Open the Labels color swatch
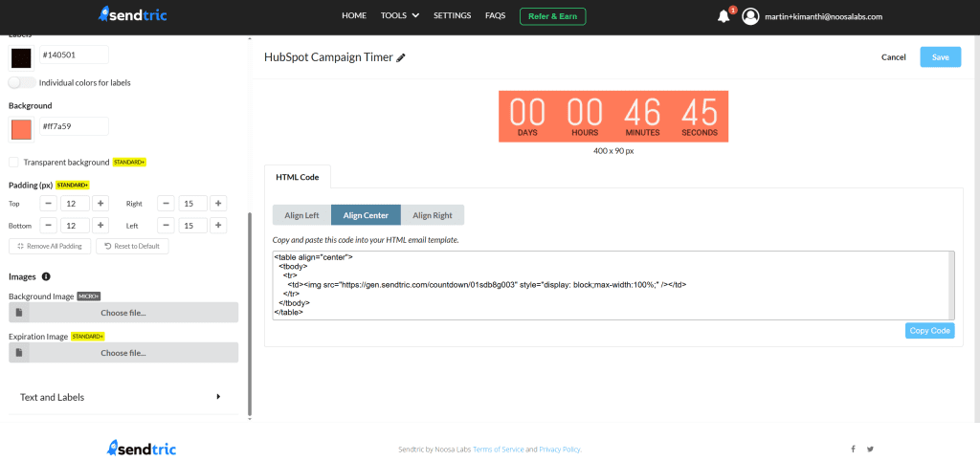The image size is (980, 461). point(21,58)
